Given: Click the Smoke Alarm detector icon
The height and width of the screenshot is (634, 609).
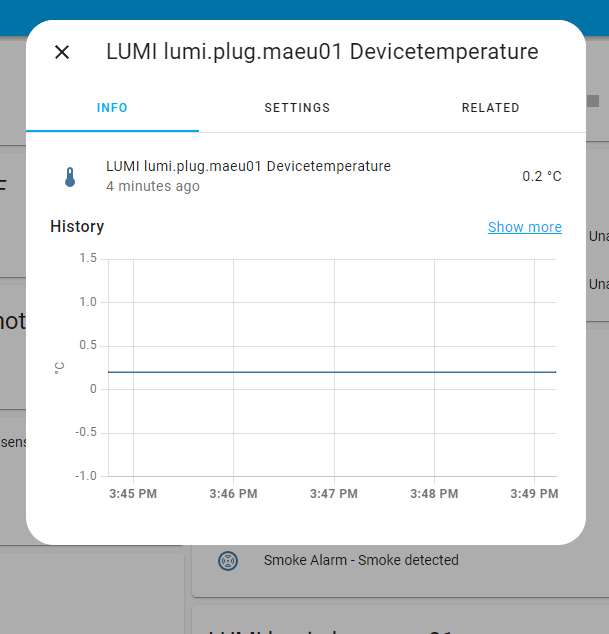Looking at the screenshot, I should 228,560.
